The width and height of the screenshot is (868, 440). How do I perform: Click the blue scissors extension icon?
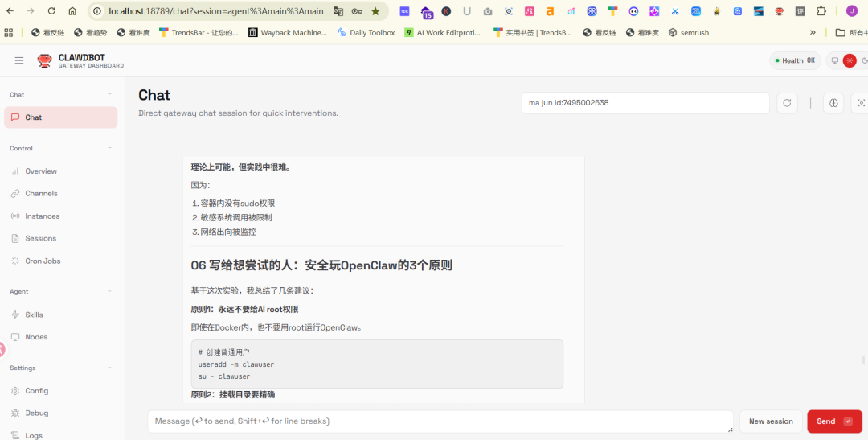click(675, 11)
